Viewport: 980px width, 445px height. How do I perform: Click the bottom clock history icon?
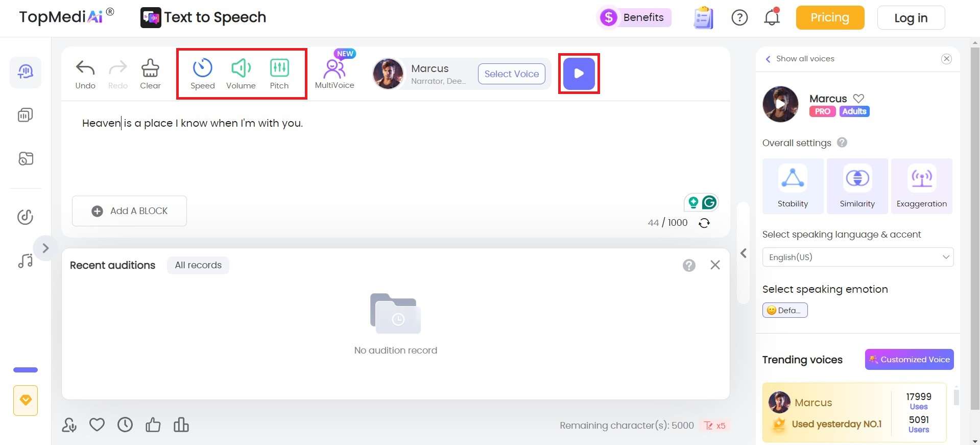(125, 425)
